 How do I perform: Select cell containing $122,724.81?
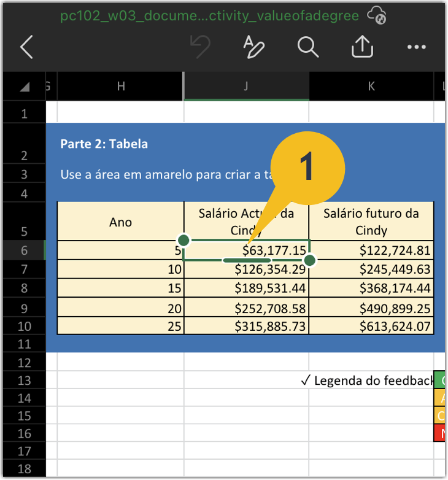point(371,250)
